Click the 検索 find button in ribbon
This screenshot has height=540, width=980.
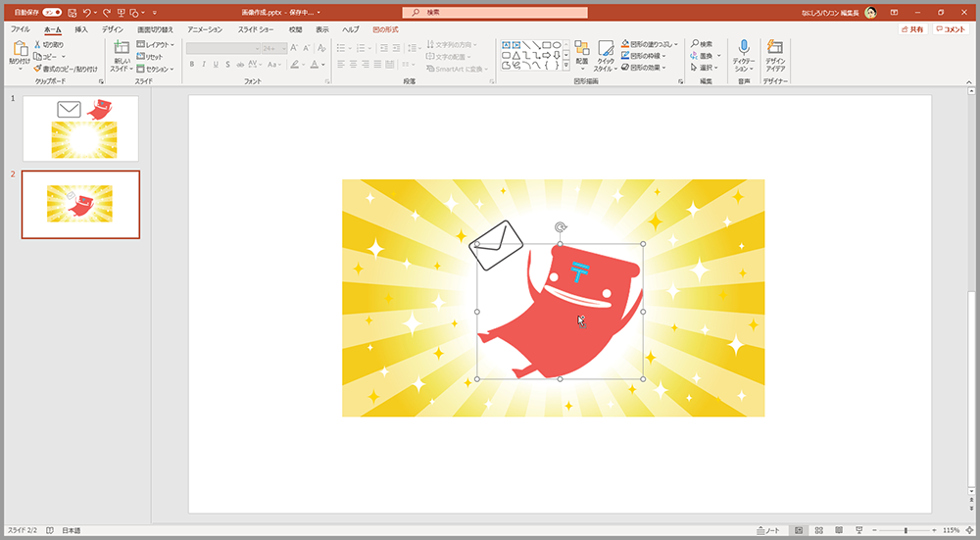(x=702, y=44)
